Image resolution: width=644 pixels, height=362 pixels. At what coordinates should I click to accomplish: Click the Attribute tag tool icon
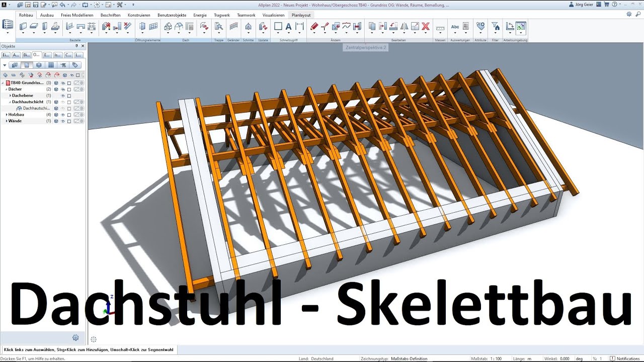480,26
